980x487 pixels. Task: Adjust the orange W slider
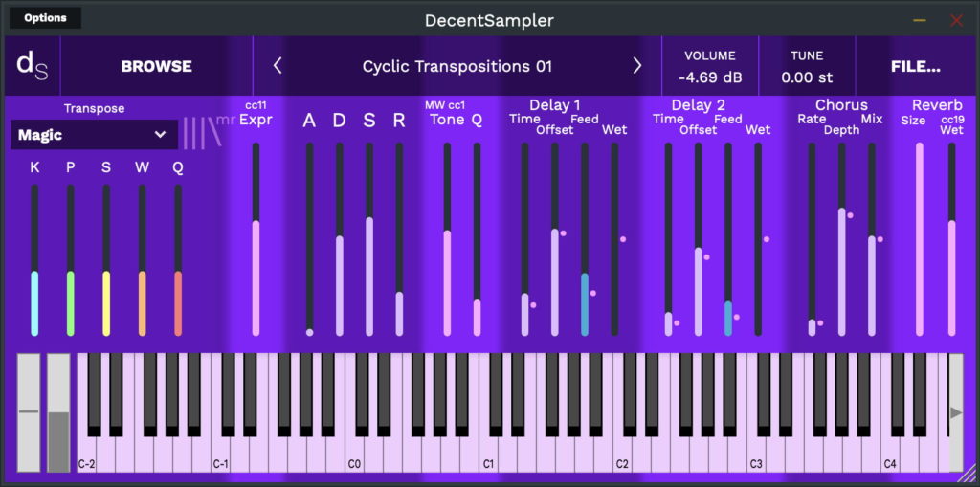pyautogui.click(x=143, y=260)
